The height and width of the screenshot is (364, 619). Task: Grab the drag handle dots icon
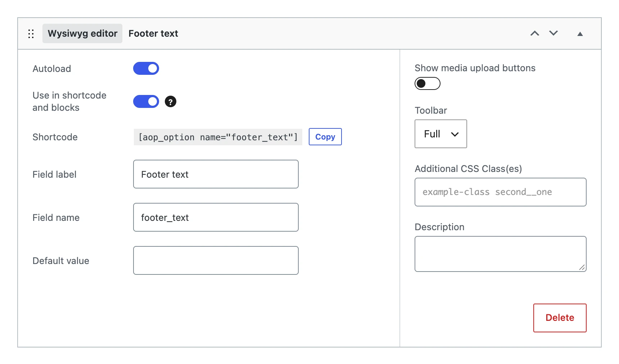point(31,34)
